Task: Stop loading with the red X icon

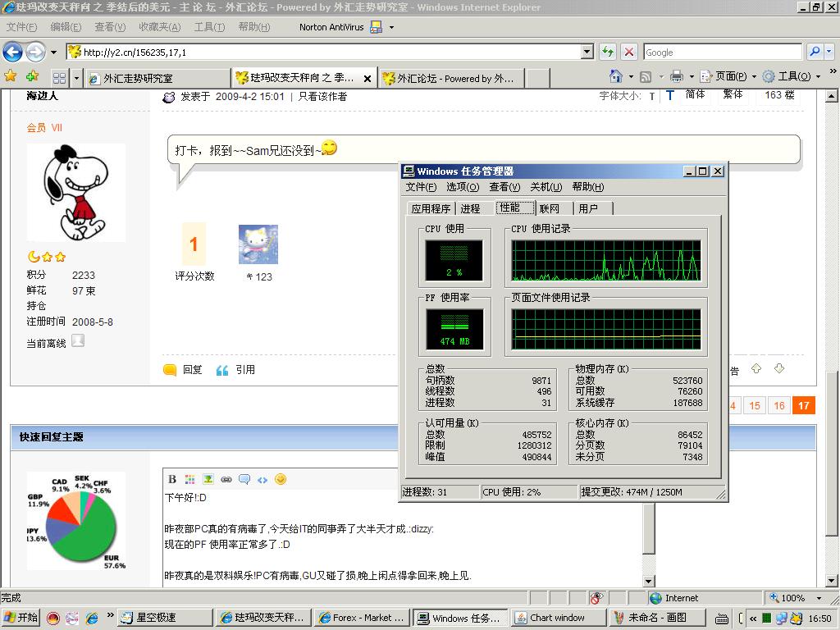Action: pos(629,52)
